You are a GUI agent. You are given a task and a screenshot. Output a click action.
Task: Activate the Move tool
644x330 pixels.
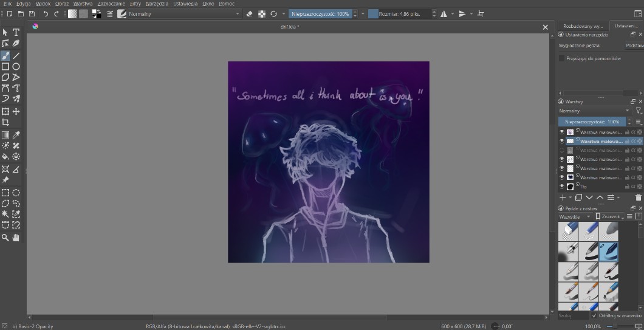(16, 112)
